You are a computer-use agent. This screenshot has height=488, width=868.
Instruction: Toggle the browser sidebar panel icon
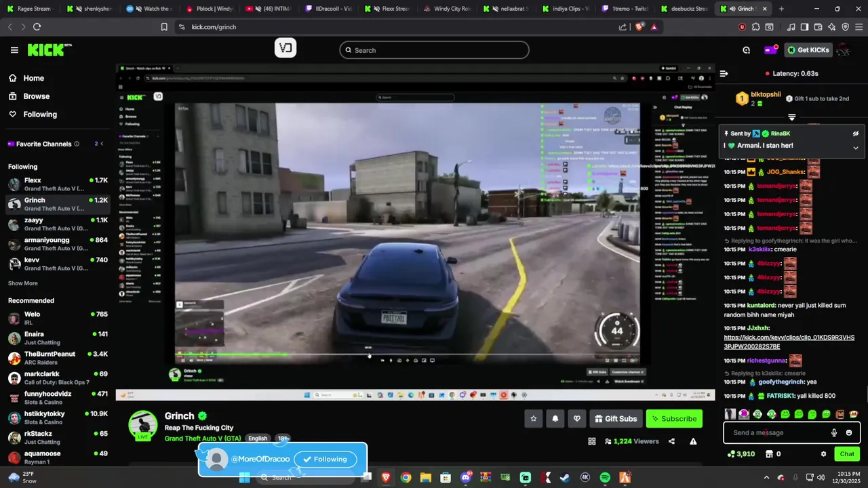click(804, 26)
